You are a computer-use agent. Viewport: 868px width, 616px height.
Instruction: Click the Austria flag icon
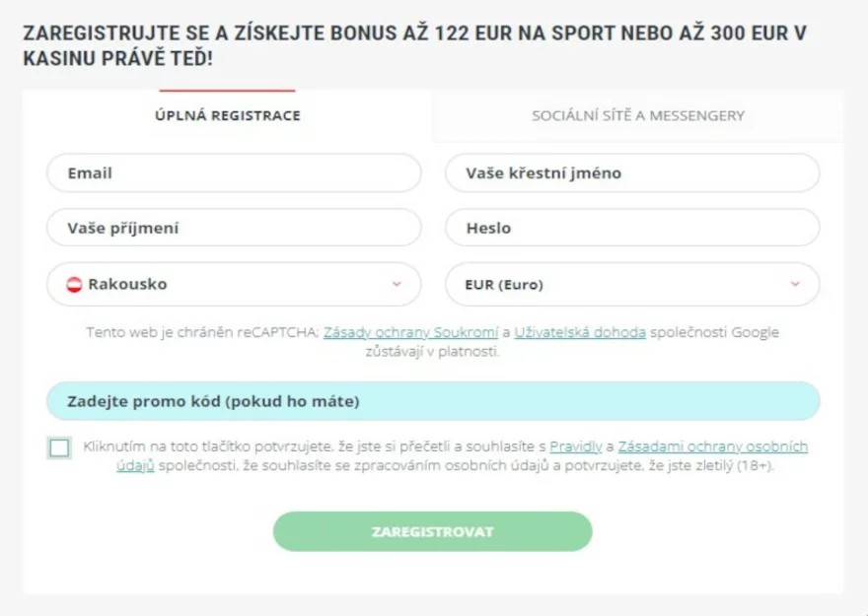[x=74, y=284]
